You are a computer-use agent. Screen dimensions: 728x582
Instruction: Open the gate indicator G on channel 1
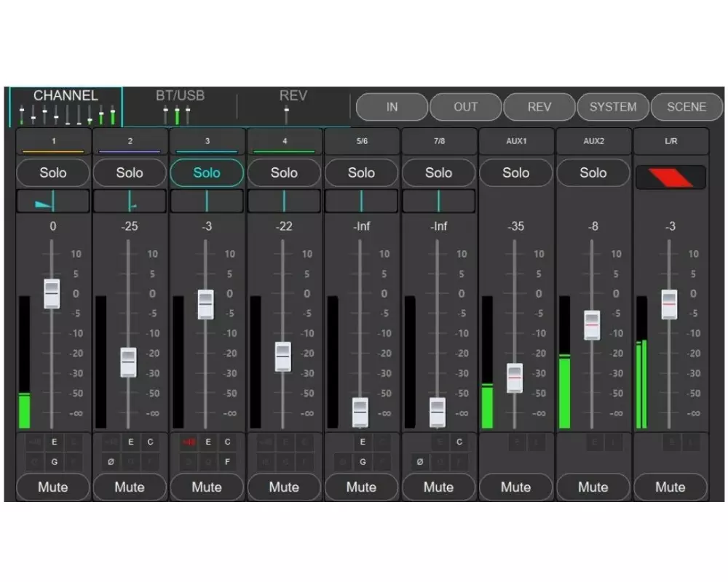point(55,462)
